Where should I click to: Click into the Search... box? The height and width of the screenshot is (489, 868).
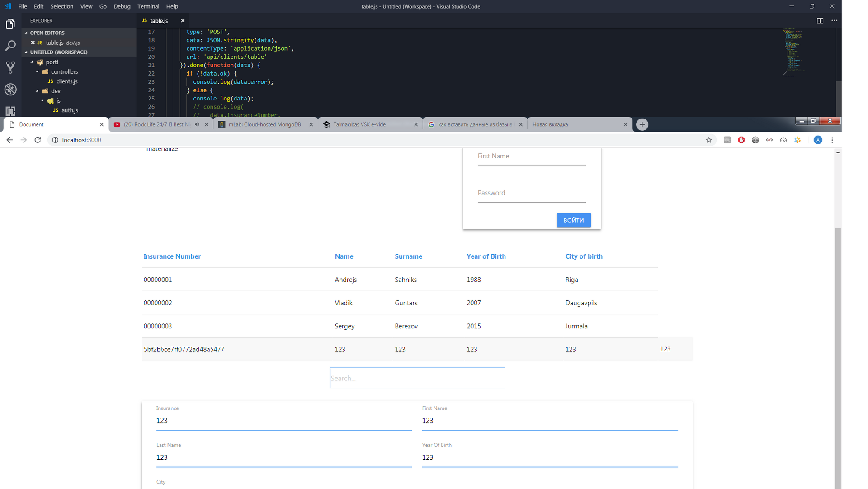[417, 378]
